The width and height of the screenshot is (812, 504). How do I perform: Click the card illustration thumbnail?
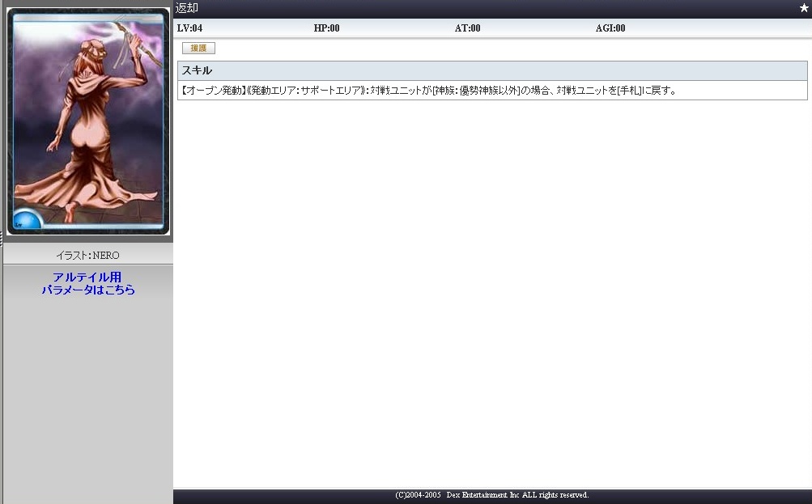pyautogui.click(x=88, y=121)
